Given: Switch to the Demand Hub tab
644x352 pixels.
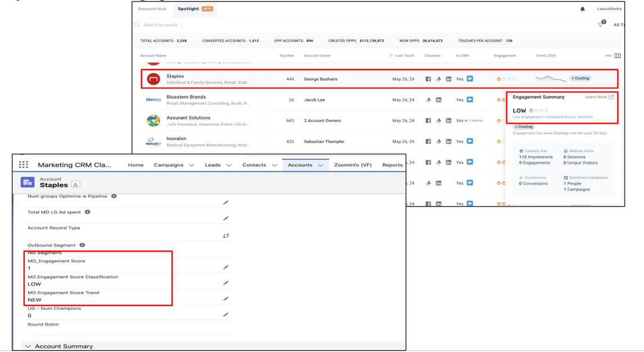Looking at the screenshot, I should click(152, 9).
